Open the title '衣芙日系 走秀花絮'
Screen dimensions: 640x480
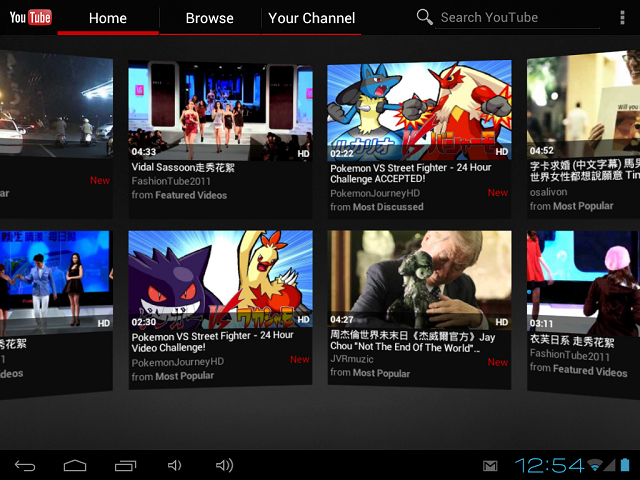(572, 341)
